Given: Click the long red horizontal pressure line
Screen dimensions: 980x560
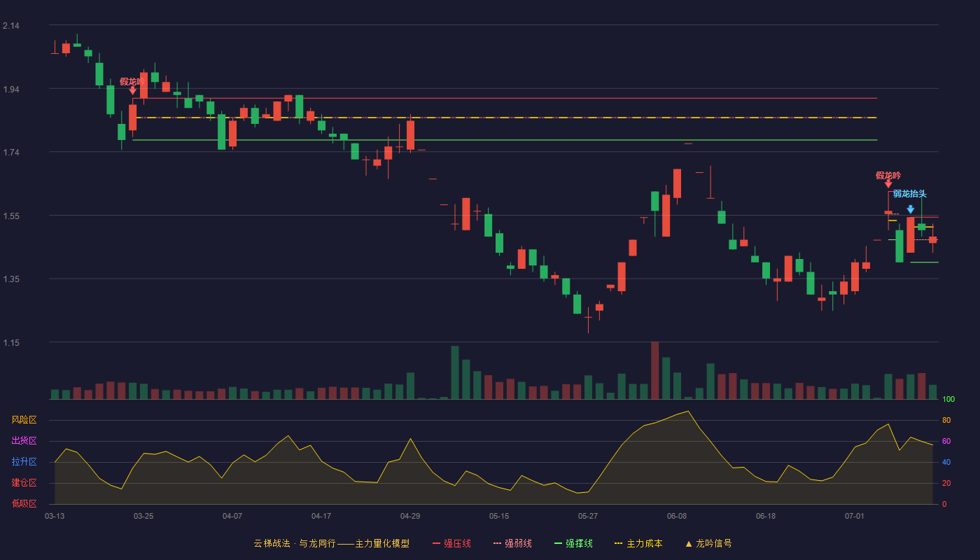Looking at the screenshot, I should 504,98.
